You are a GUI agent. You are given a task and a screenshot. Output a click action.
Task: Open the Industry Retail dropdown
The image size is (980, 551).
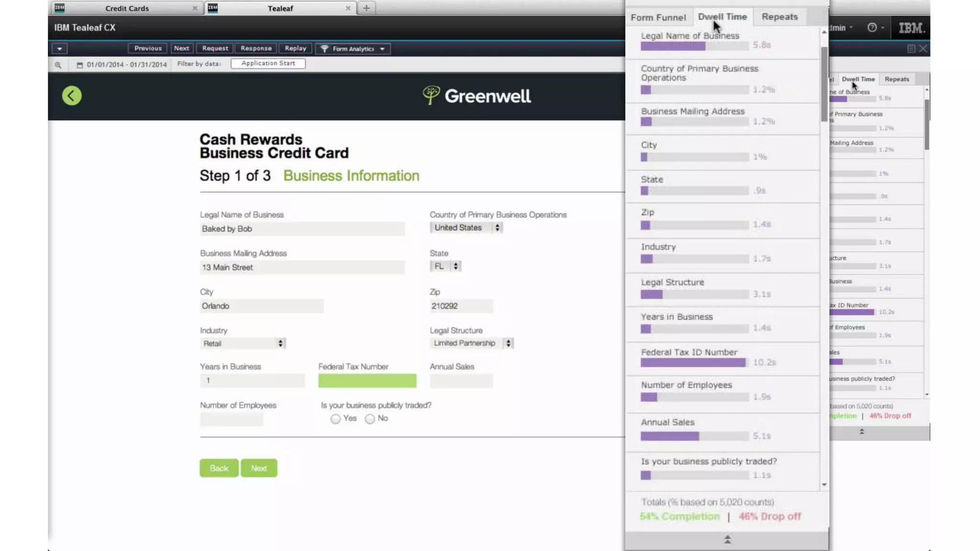[243, 343]
